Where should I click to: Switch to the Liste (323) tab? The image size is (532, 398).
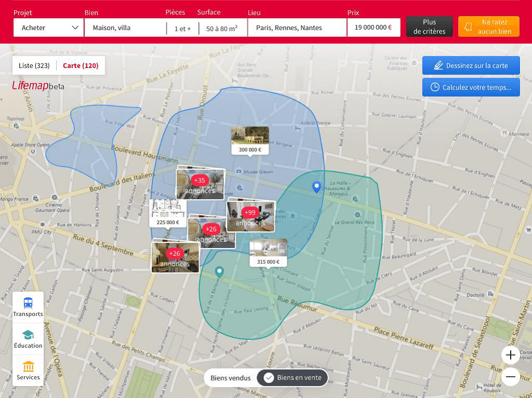[34, 65]
